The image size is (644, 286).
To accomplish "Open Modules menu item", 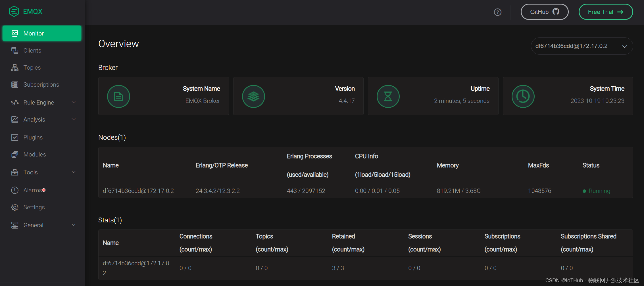I will [42, 155].
